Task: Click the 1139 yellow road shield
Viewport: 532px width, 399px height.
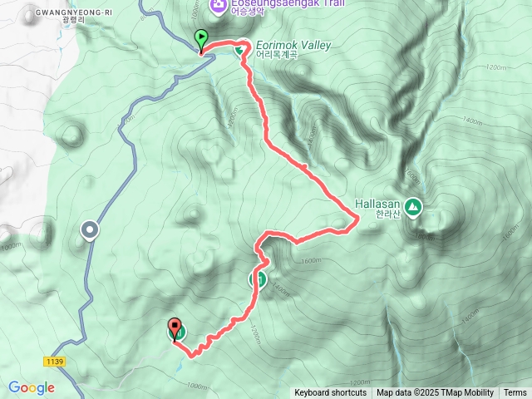Action: (54, 362)
